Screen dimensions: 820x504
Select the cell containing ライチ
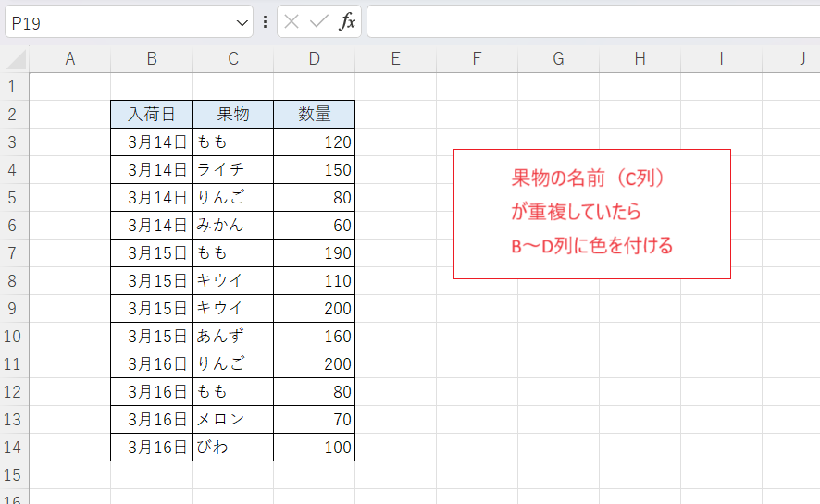pyautogui.click(x=232, y=170)
